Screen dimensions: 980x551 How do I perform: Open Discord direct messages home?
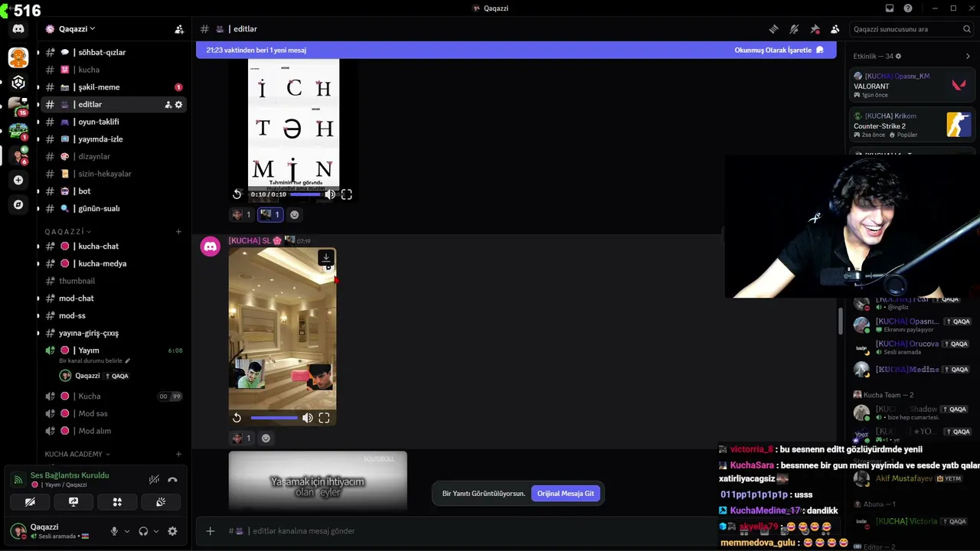pyautogui.click(x=18, y=29)
